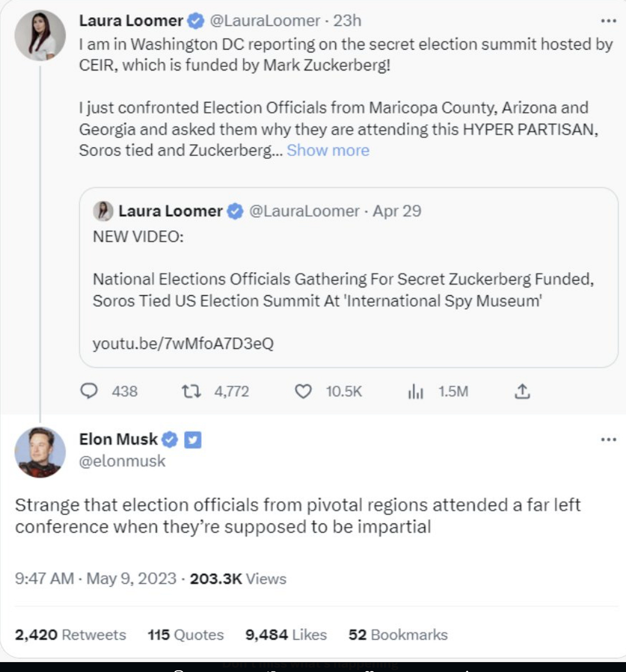Open Elon Musk's profile picture
Image resolution: width=626 pixels, height=672 pixels.
tap(40, 452)
